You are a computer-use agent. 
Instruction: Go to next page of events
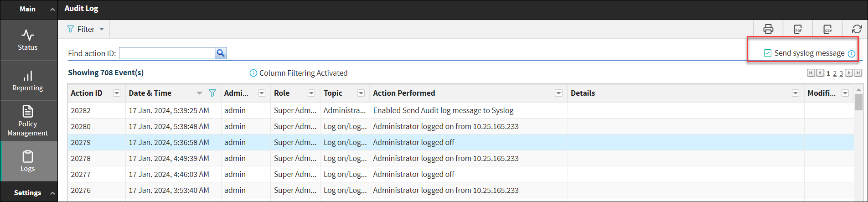849,73
